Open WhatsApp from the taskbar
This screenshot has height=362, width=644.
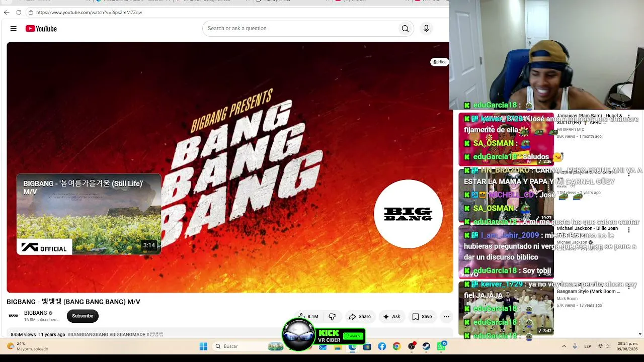[x=441, y=346]
